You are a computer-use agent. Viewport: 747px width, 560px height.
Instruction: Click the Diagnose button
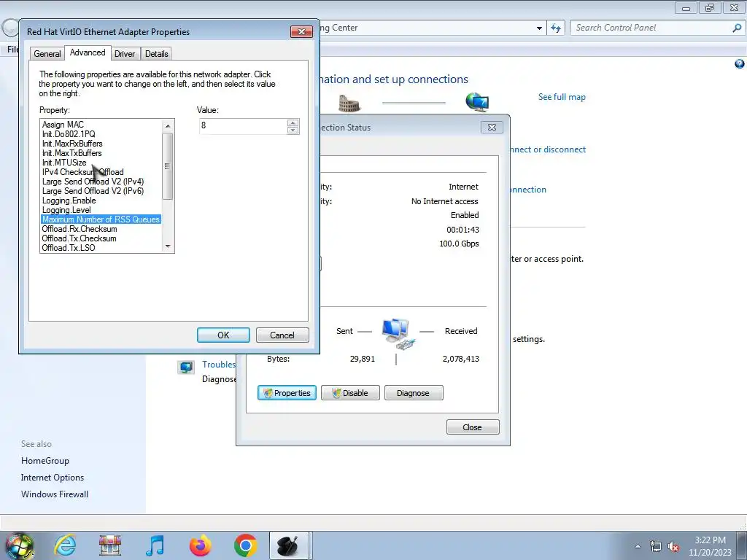(414, 393)
